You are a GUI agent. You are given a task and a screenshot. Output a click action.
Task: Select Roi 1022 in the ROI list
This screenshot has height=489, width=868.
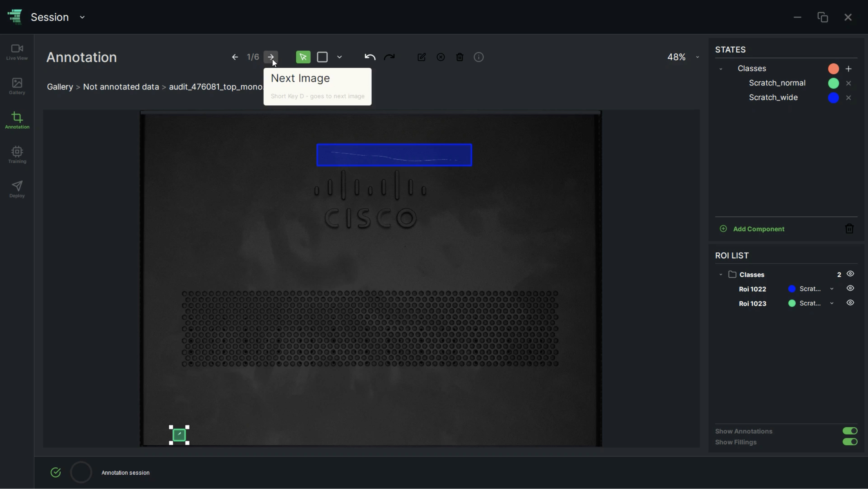(x=752, y=289)
